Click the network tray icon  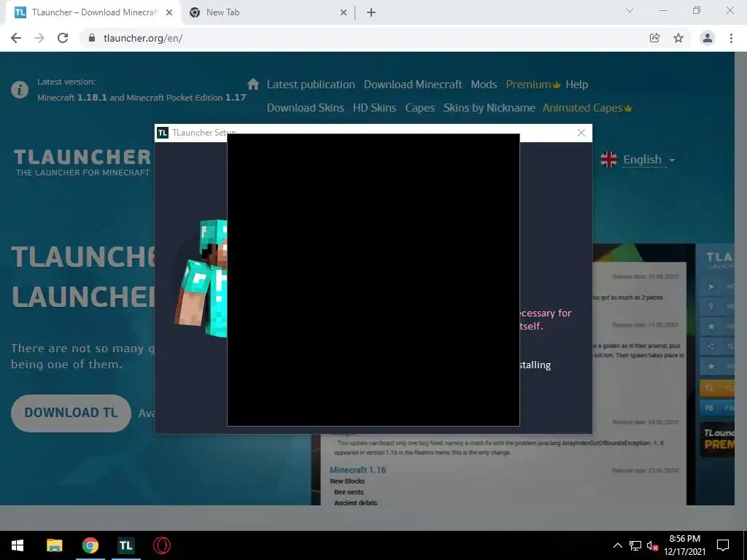tap(635, 545)
